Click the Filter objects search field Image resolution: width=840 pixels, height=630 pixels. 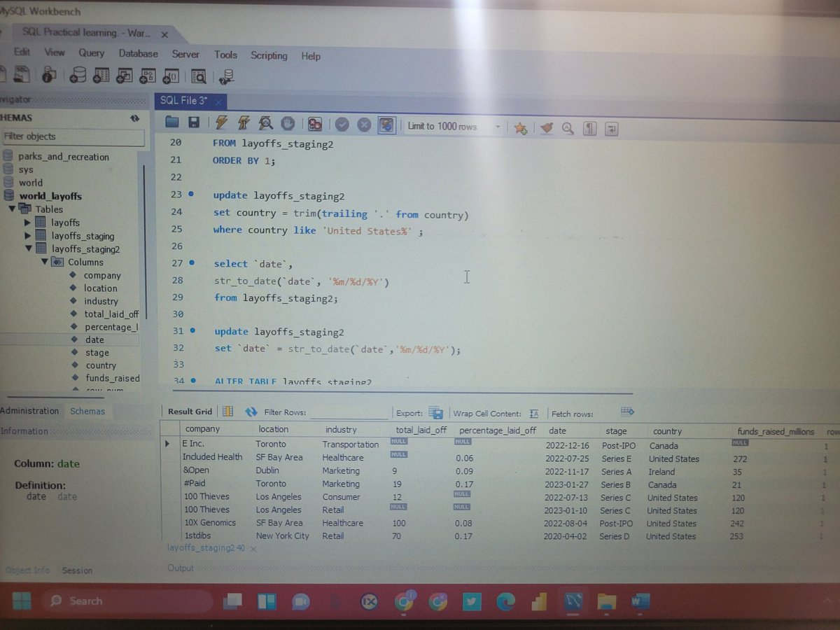pyautogui.click(x=73, y=136)
